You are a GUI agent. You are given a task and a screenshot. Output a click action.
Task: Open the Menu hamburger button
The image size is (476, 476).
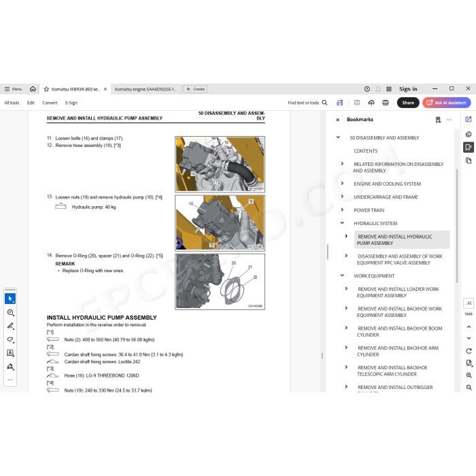click(13, 89)
